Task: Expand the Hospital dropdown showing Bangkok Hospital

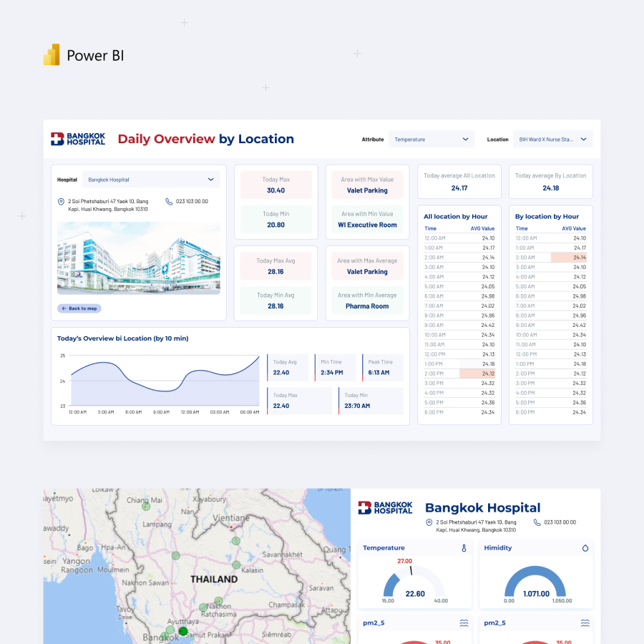Action: click(x=151, y=179)
